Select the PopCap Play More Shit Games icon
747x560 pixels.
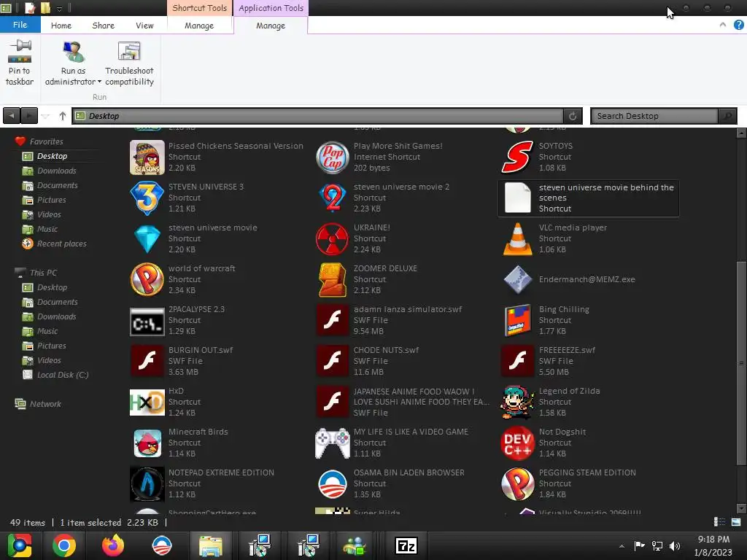[x=333, y=157]
